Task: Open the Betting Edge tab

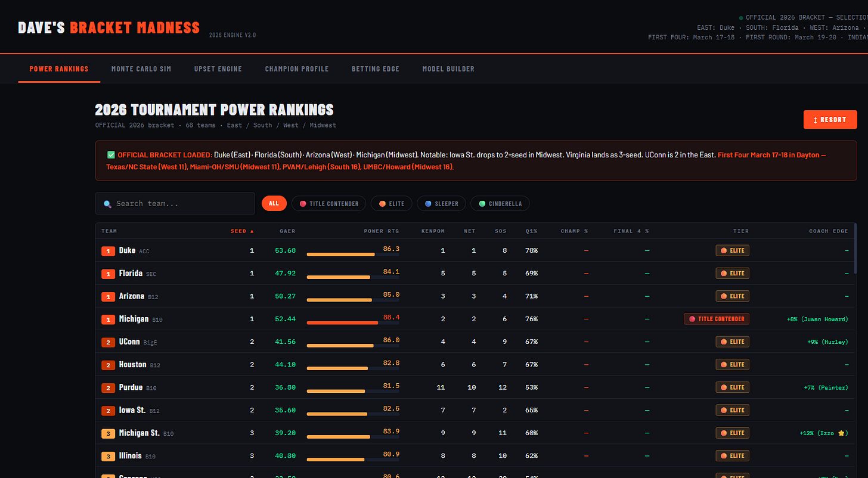Action: pyautogui.click(x=376, y=69)
